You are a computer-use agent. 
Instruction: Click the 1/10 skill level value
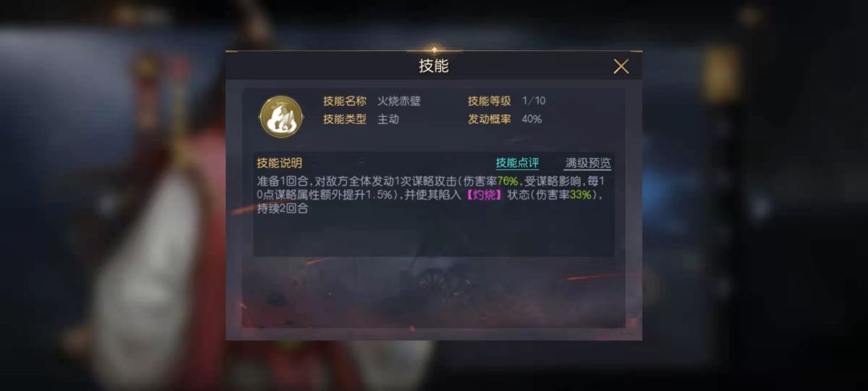click(534, 101)
